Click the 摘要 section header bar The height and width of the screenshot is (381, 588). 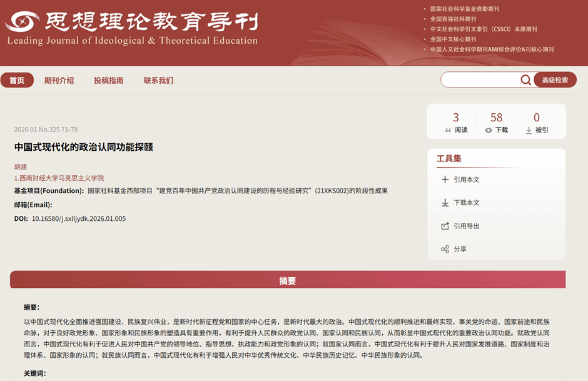(x=287, y=281)
